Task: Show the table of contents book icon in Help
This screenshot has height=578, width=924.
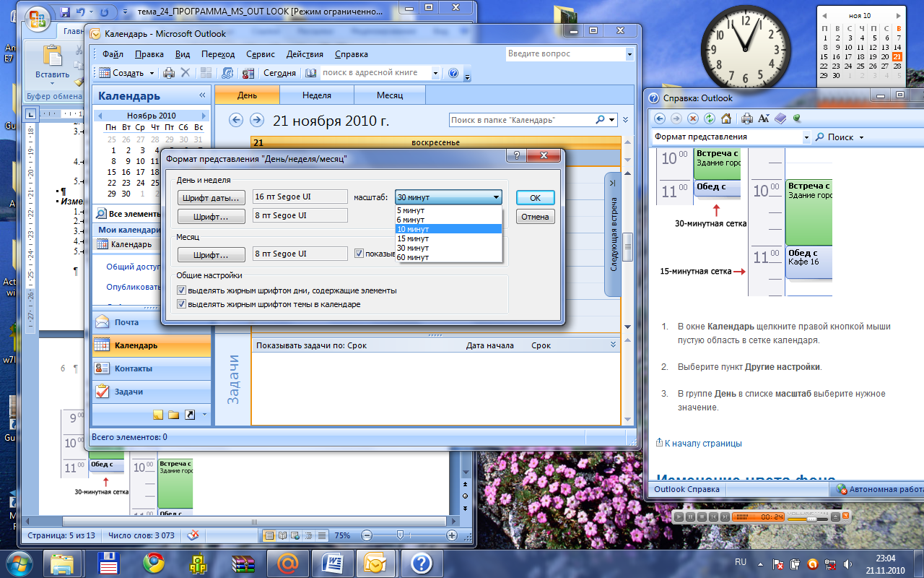Action: (780, 118)
